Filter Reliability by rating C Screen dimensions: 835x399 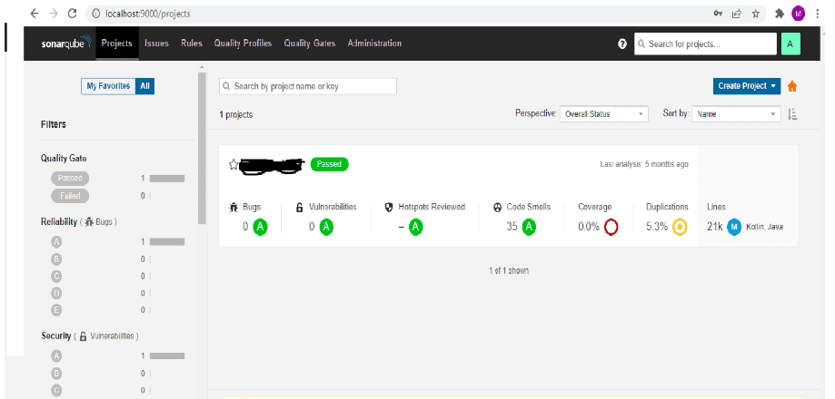[x=56, y=276]
